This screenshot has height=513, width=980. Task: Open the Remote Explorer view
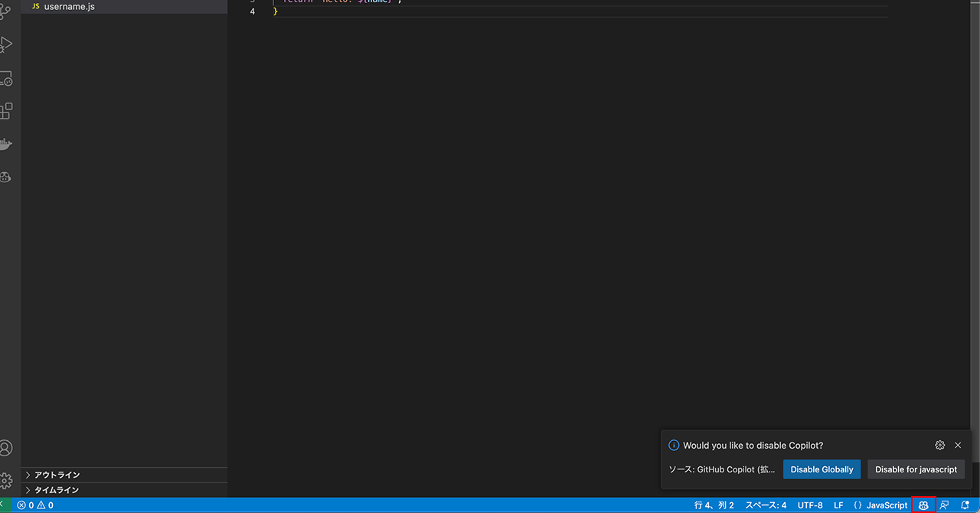point(6,78)
